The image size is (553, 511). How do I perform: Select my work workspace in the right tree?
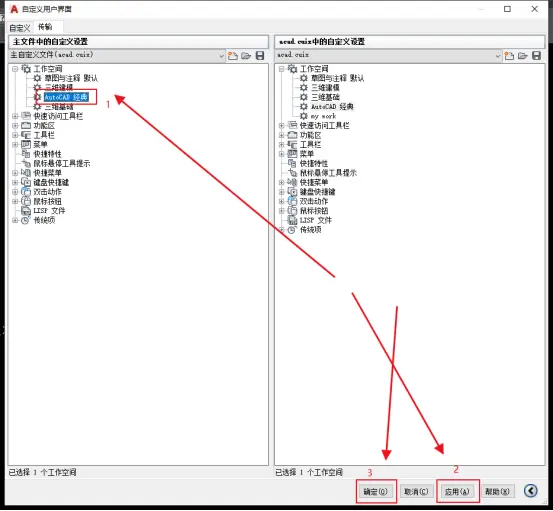323,116
